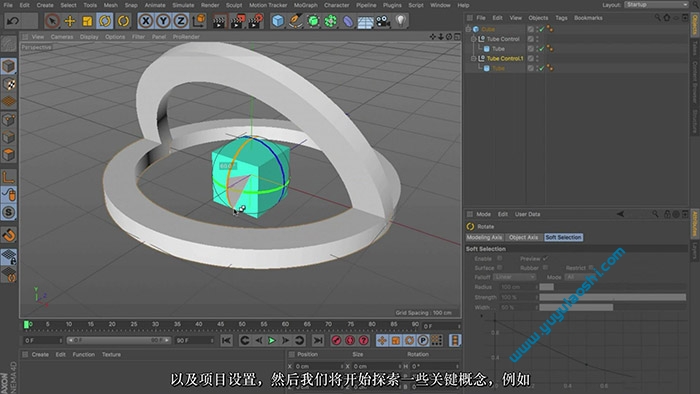
Task: Toggle Autokeying red button
Action: (350, 340)
